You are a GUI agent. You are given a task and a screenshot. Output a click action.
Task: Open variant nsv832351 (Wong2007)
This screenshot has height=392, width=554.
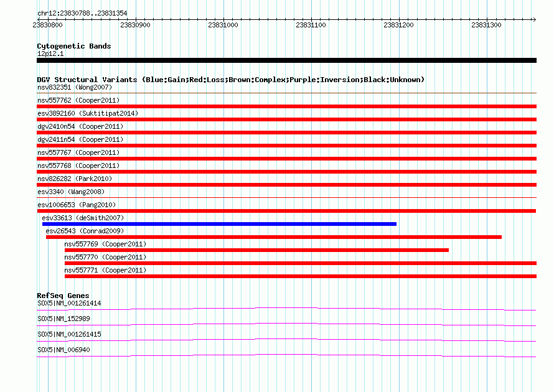(x=75, y=87)
